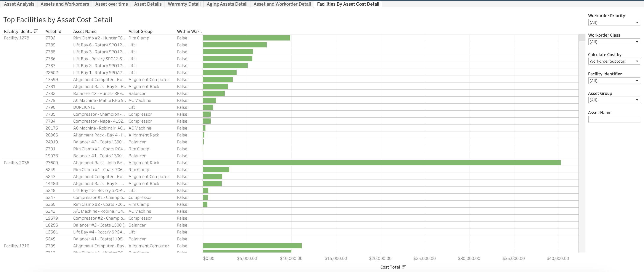Viewport: 644px width, 272px height.
Task: Switch to the Asset Analysis tab
Action: coord(19,4)
